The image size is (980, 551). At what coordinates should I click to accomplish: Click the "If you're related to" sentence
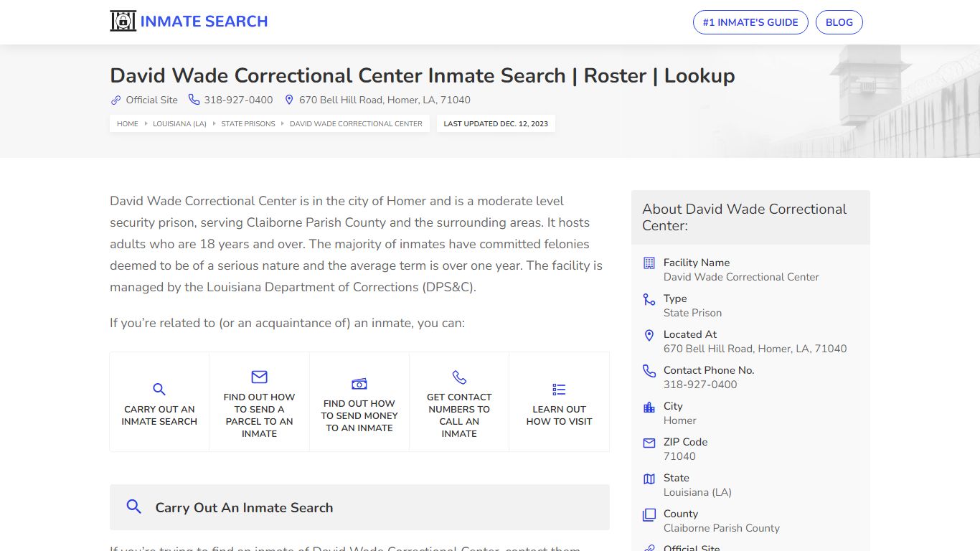pos(287,323)
